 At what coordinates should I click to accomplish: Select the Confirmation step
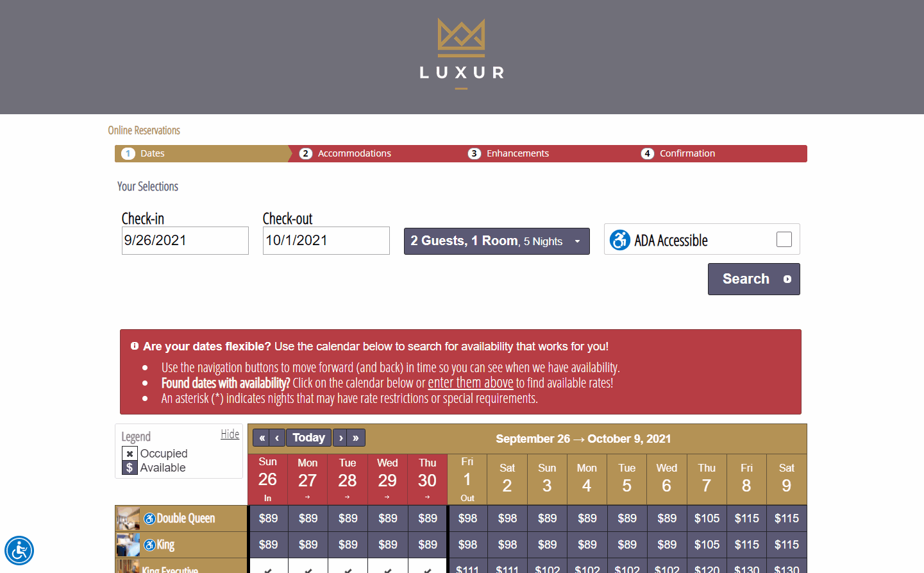click(x=687, y=153)
